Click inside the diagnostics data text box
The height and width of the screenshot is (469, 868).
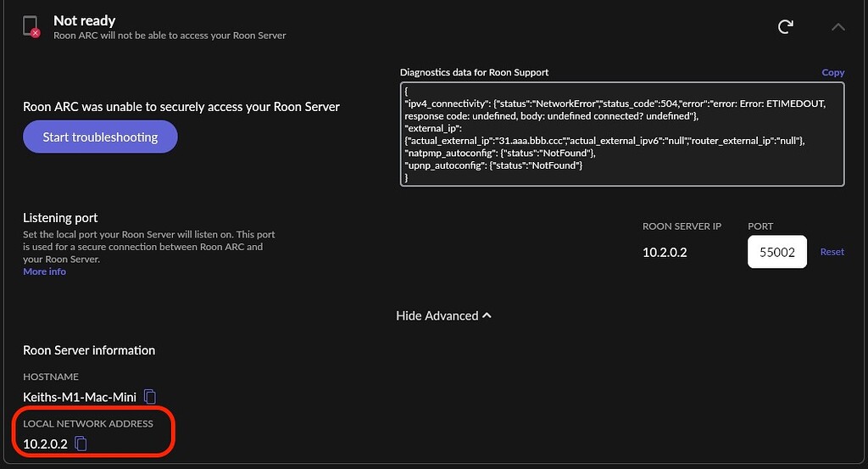point(621,133)
